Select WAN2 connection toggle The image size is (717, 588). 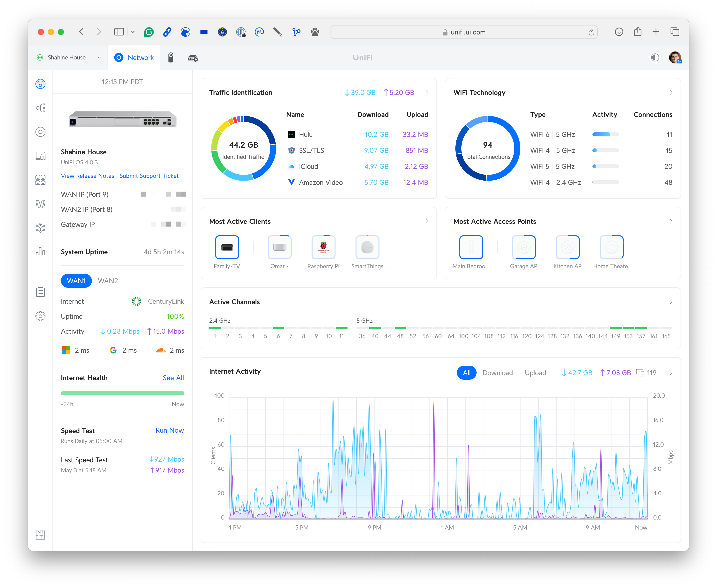108,281
